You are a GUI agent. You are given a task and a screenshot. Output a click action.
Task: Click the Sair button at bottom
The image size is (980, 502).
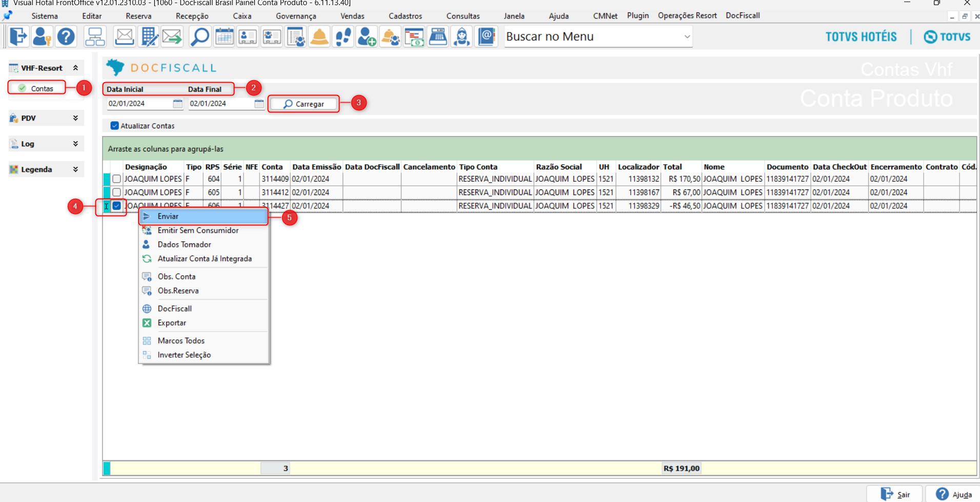895,494
